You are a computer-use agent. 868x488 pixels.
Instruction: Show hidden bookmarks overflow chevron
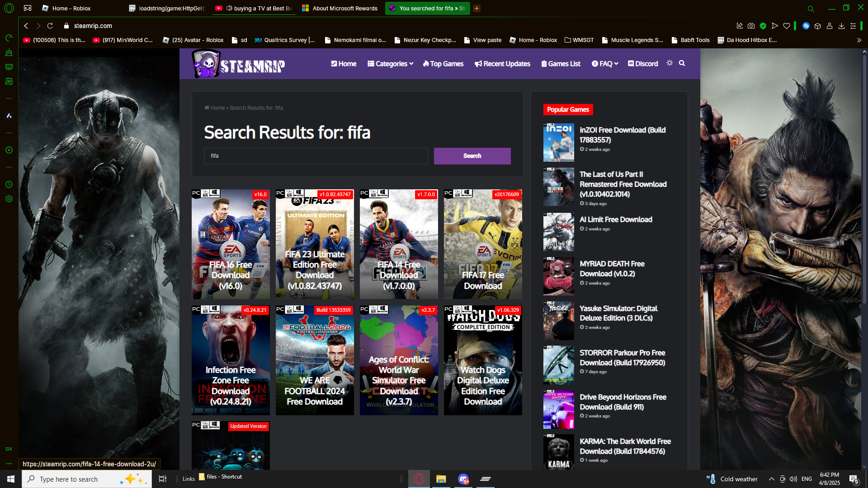[x=859, y=40]
